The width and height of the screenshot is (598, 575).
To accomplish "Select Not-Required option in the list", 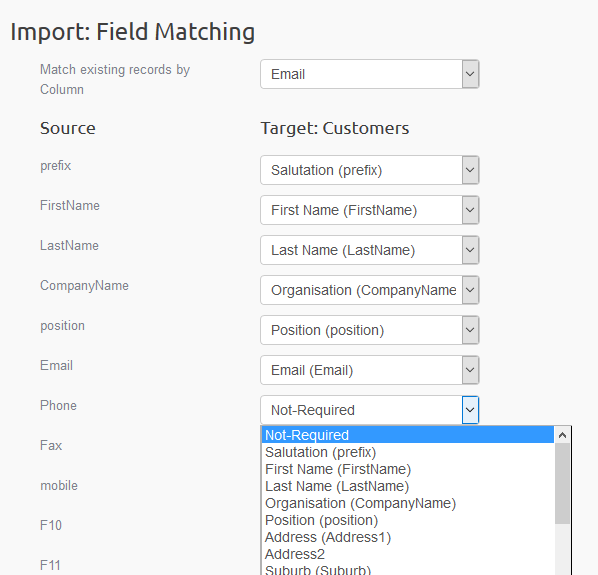I will (x=408, y=435).
